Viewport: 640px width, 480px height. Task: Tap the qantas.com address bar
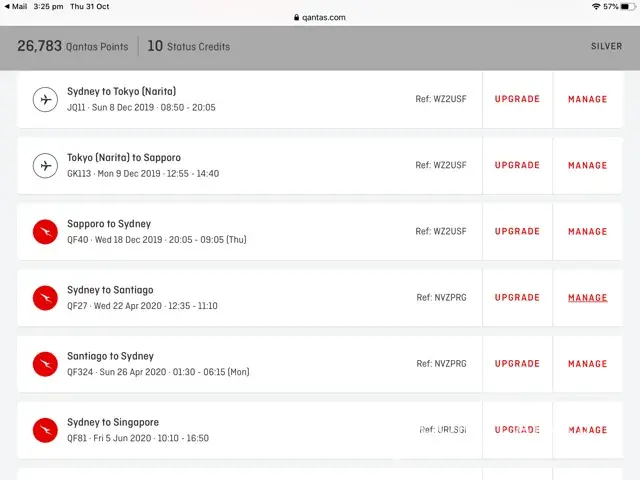(320, 17)
